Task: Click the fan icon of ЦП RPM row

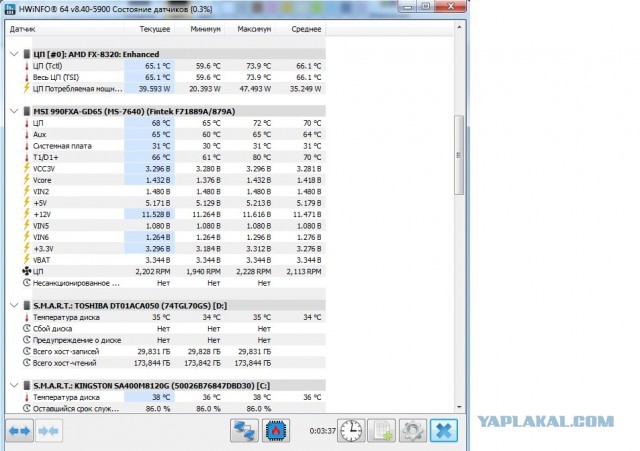Action: click(27, 271)
